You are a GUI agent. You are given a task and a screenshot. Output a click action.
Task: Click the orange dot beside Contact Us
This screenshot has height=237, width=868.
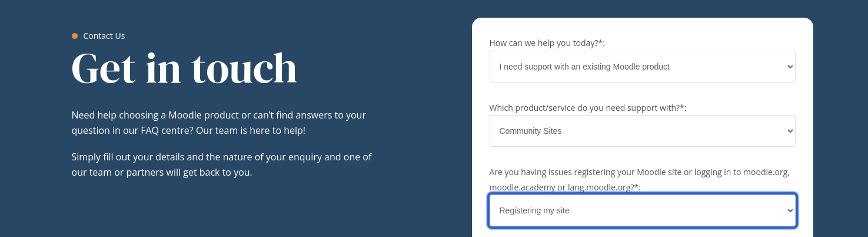[x=75, y=36]
